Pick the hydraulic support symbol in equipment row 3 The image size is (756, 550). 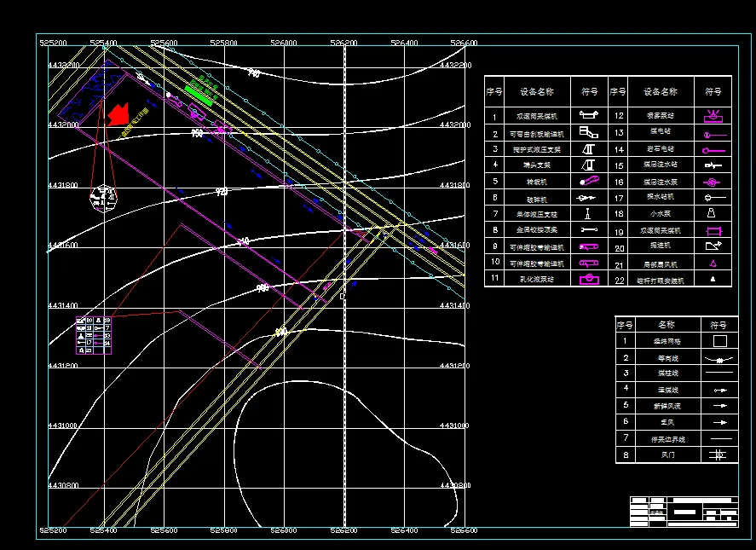pos(588,148)
